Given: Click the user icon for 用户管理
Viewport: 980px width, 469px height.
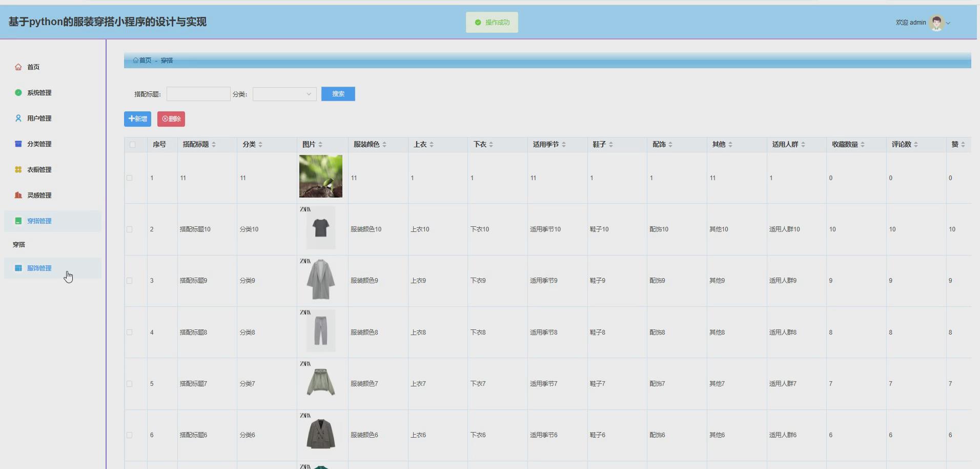Looking at the screenshot, I should pos(18,118).
